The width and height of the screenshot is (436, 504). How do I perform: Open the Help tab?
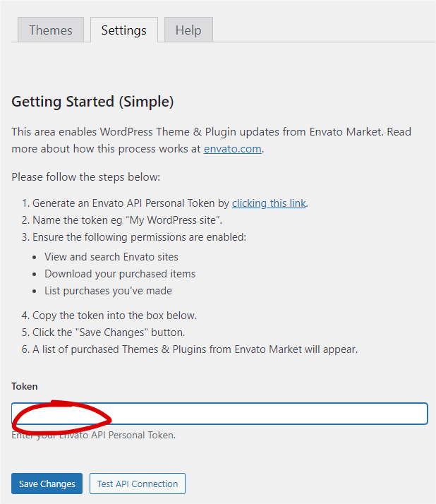click(x=188, y=30)
